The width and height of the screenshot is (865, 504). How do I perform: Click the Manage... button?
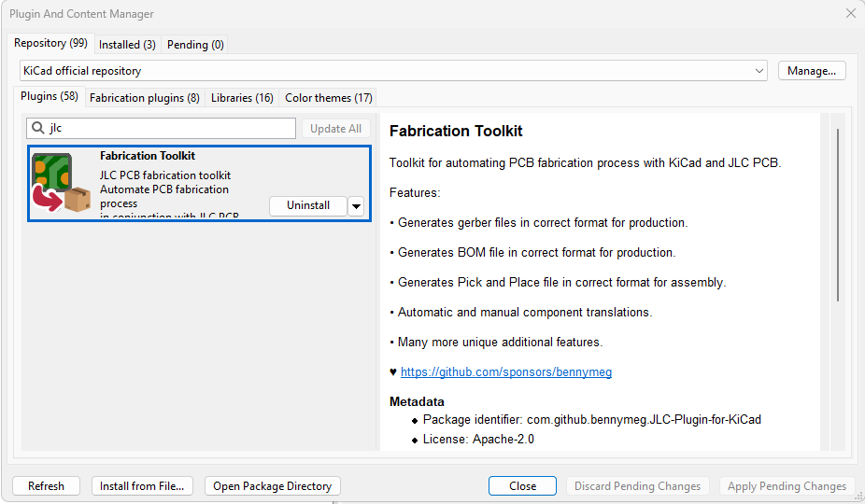(811, 71)
